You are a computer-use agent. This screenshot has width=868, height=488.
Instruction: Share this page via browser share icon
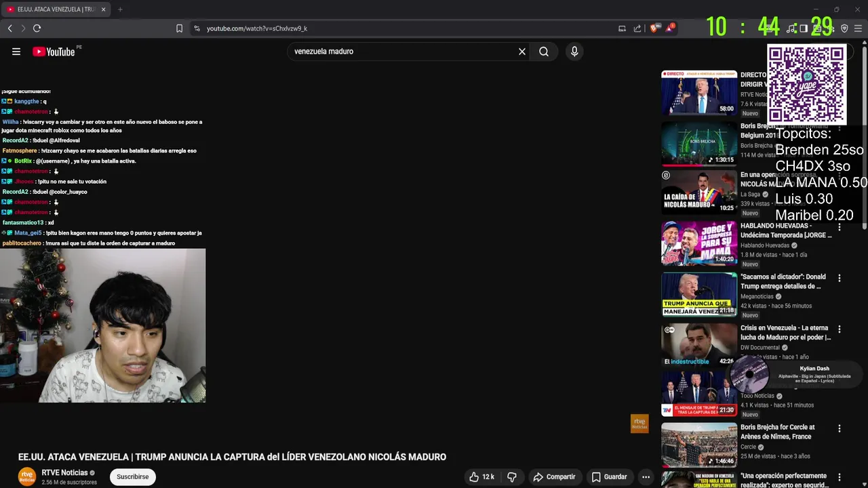(x=637, y=28)
